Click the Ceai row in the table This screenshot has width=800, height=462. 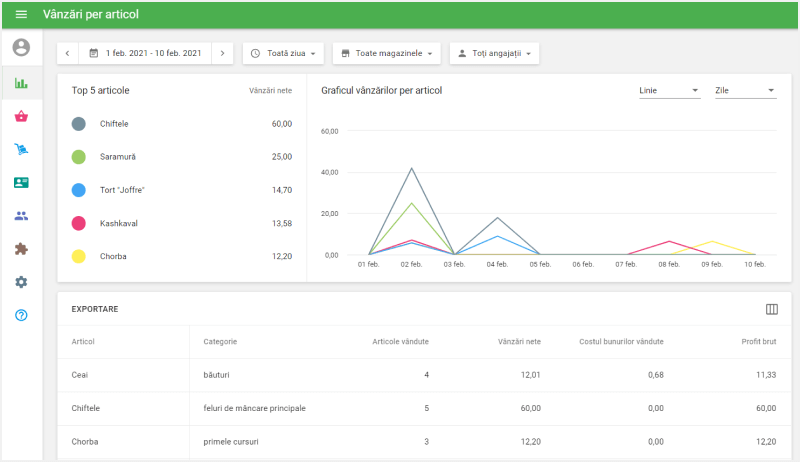(x=424, y=375)
